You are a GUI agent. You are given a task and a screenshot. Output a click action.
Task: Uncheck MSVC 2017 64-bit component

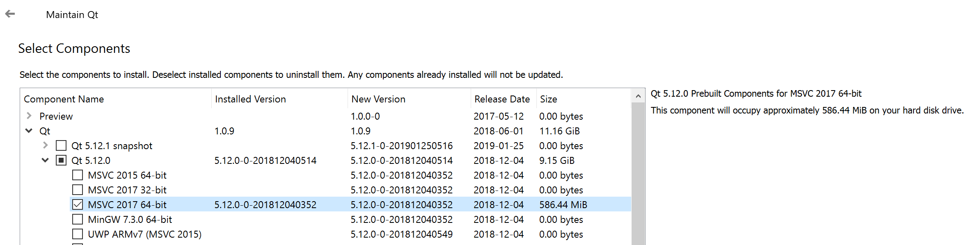tap(78, 204)
